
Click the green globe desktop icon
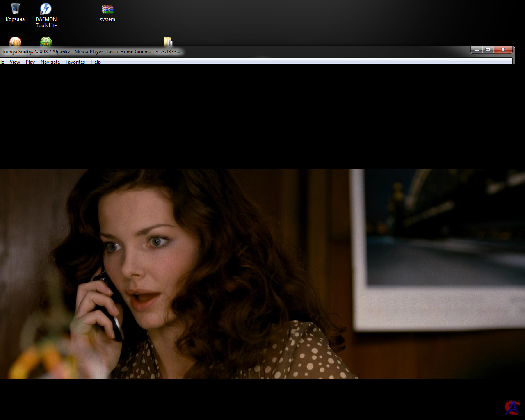(46, 41)
